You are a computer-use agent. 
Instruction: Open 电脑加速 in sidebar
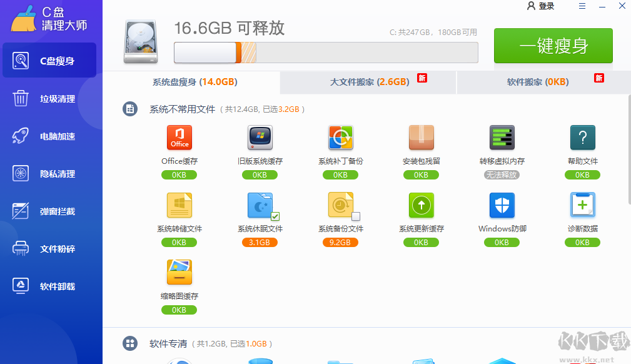click(x=49, y=136)
